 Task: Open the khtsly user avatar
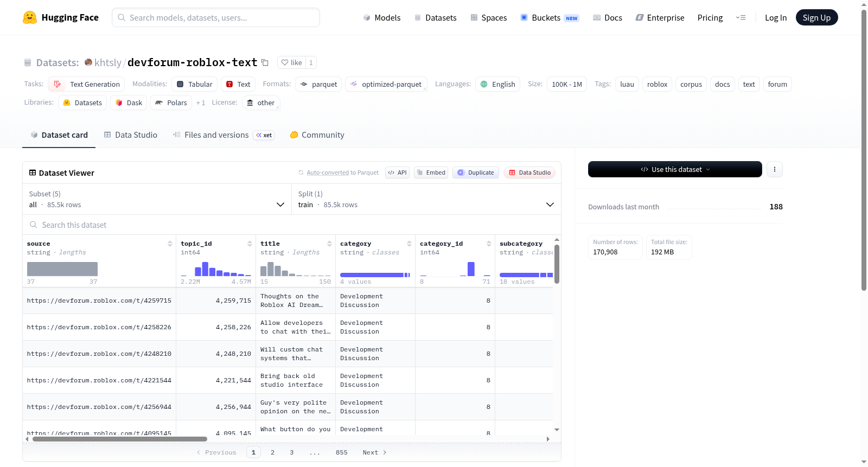88,62
